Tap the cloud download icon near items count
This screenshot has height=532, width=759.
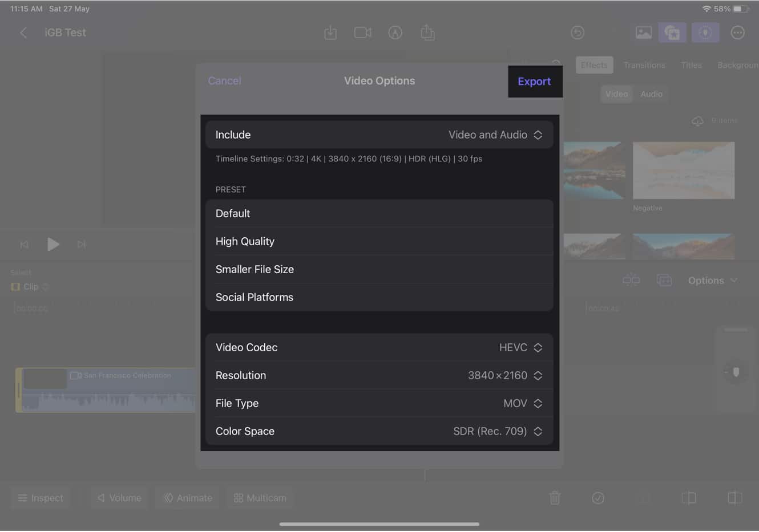tap(697, 121)
